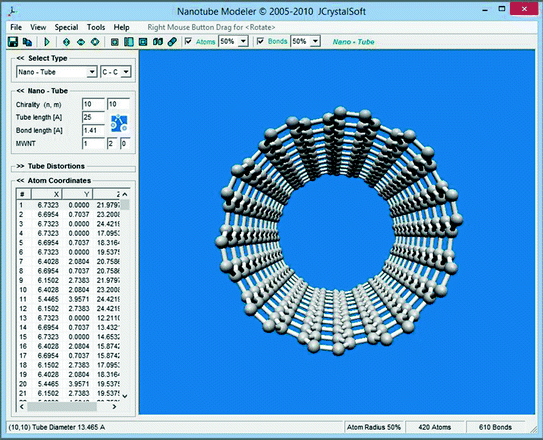This screenshot has height=440, width=543.
Task: Click the 420 Atoms status bar cell
Action: pos(435,428)
